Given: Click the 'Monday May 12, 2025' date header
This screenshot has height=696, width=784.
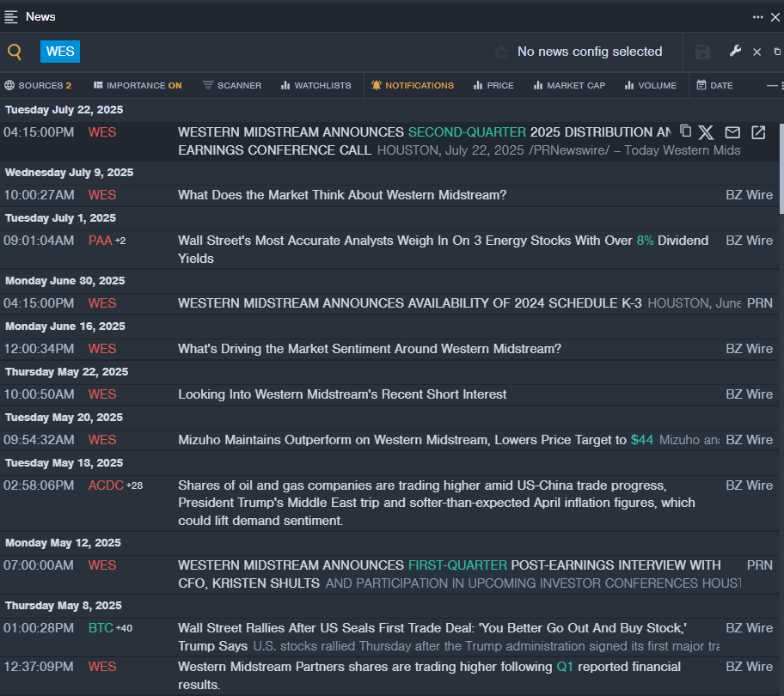Looking at the screenshot, I should coord(63,542).
